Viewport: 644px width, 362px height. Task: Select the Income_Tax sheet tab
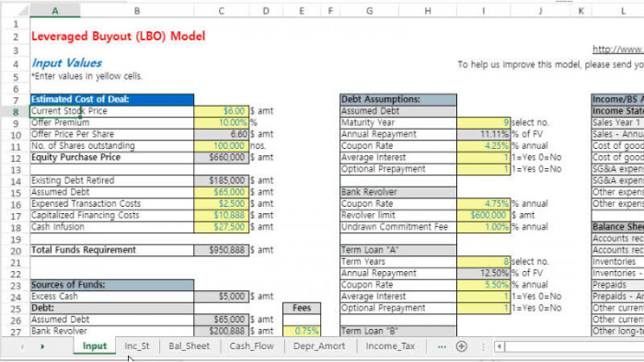click(x=390, y=346)
